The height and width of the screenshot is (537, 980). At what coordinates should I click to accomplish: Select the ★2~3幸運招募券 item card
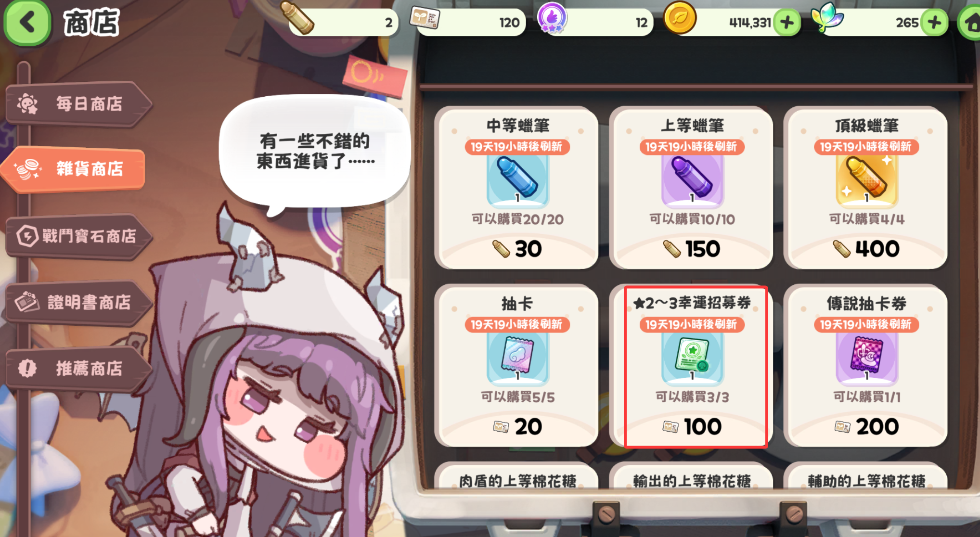tap(691, 366)
